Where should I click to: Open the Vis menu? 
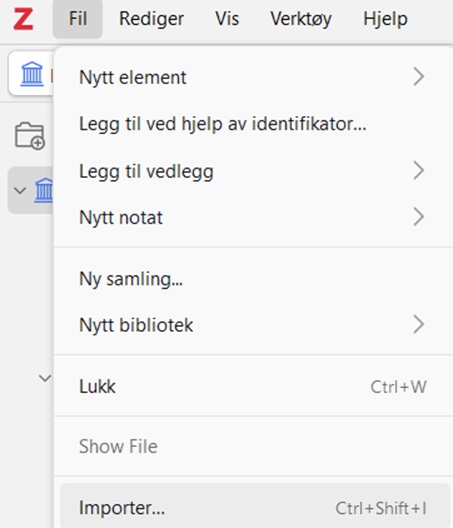tap(227, 19)
